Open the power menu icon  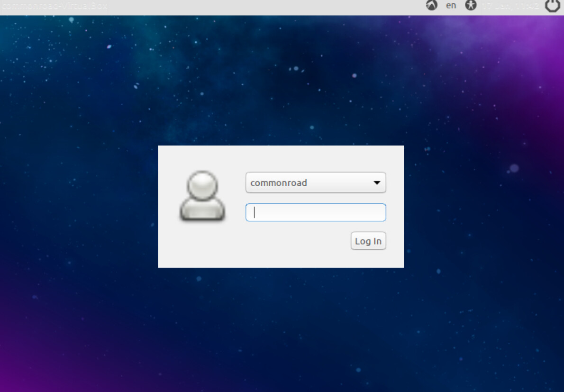[552, 6]
